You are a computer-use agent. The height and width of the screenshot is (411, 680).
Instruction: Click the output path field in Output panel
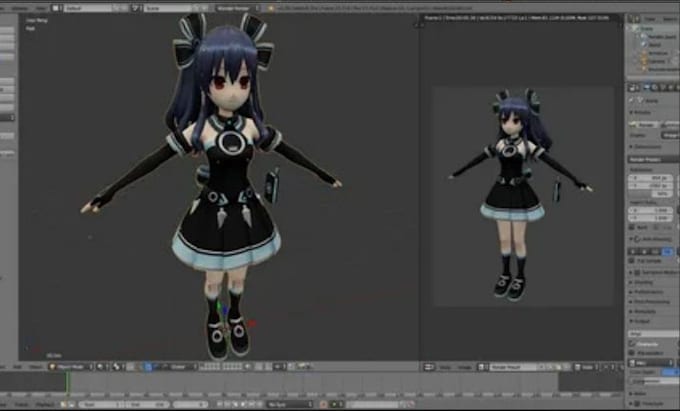point(653,334)
